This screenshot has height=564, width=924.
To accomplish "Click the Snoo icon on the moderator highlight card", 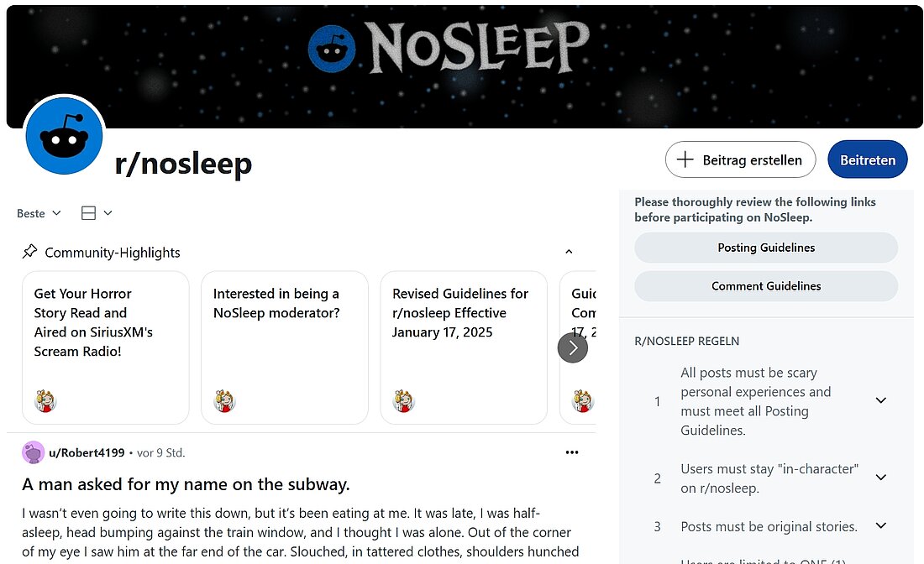I will coord(225,401).
